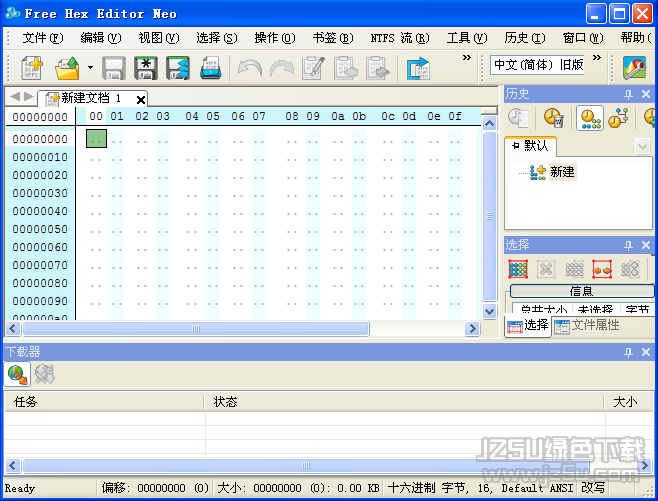Viewport: 658px width, 501px height.
Task: Click the Save floppy disk icon
Action: [114, 68]
